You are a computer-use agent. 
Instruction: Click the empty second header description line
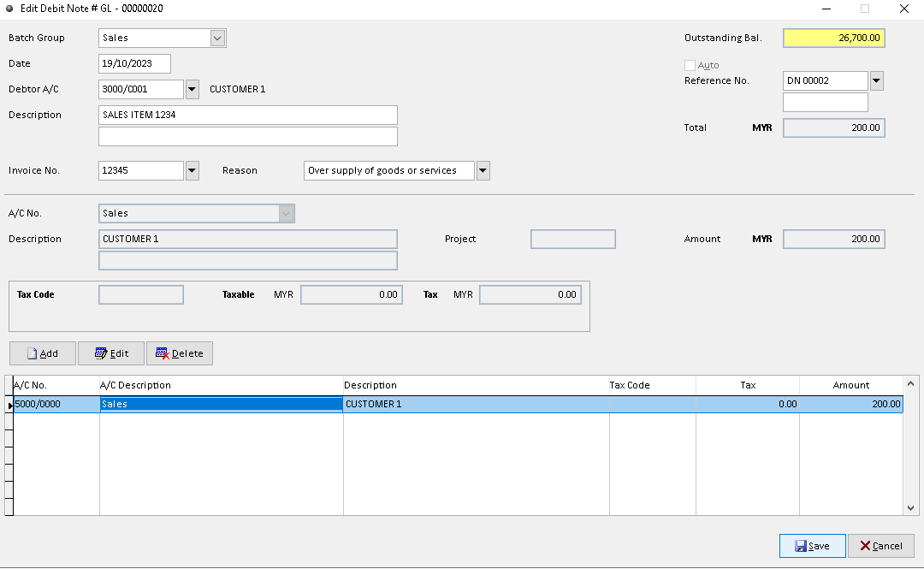pyautogui.click(x=247, y=136)
